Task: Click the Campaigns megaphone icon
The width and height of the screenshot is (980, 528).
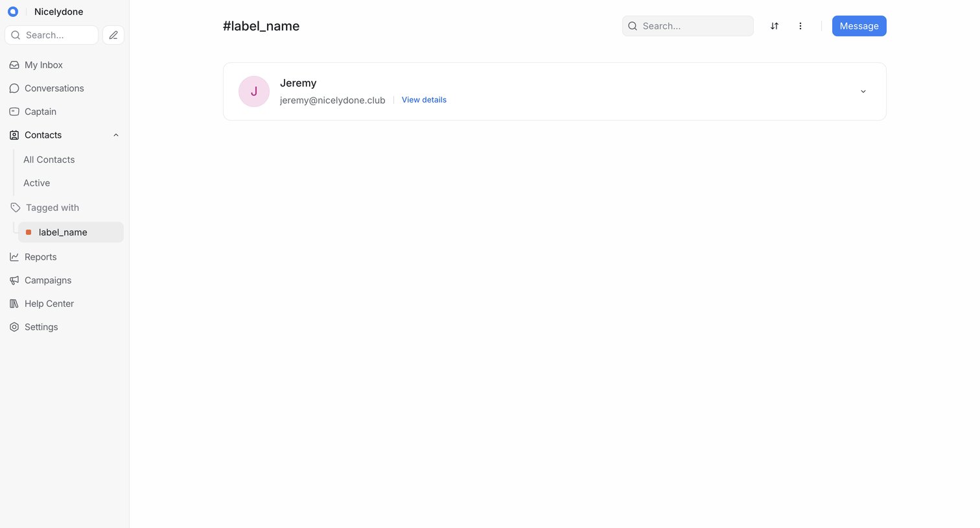Action: coord(14,280)
